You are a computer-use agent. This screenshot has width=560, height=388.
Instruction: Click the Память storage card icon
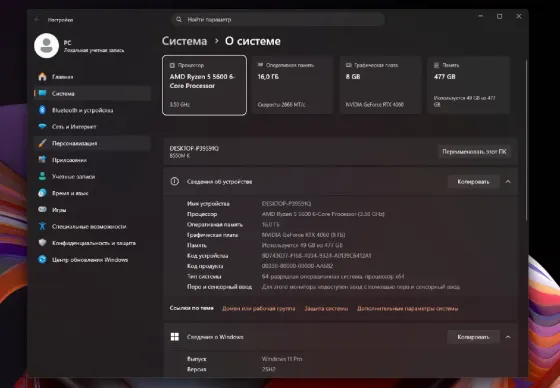tap(436, 65)
